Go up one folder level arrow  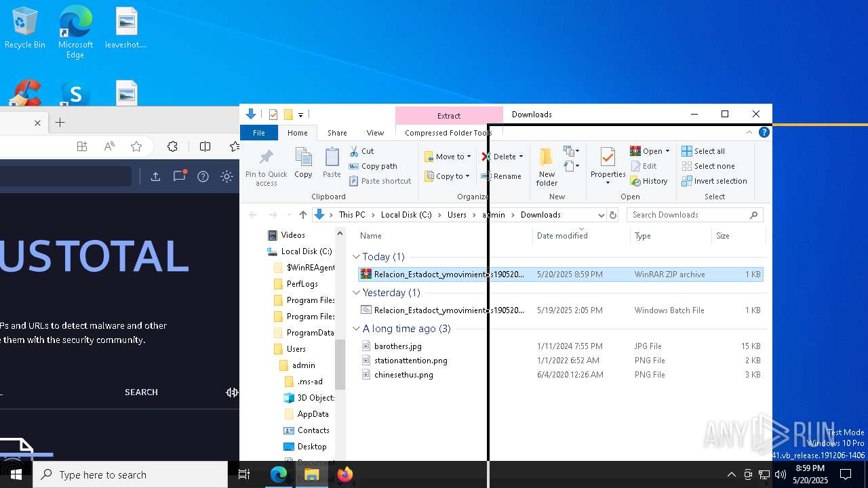303,215
